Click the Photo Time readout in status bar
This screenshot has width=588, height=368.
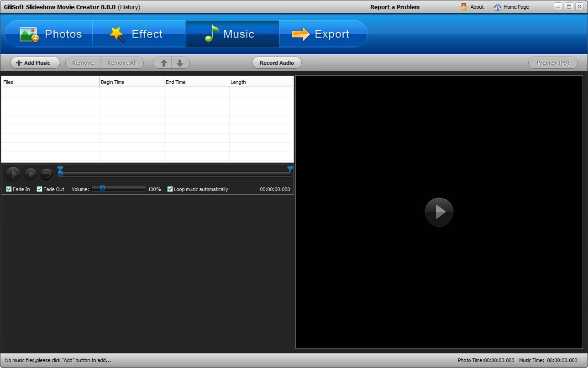pos(486,360)
